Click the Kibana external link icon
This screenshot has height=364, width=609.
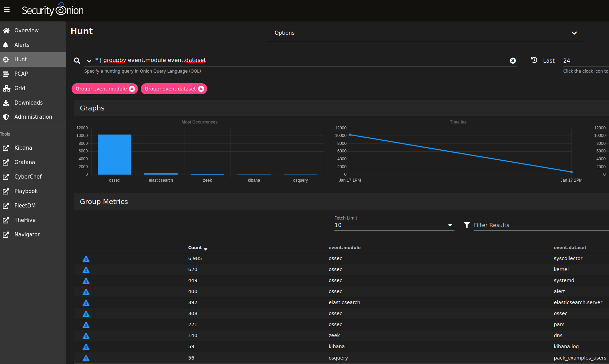[x=6, y=148]
